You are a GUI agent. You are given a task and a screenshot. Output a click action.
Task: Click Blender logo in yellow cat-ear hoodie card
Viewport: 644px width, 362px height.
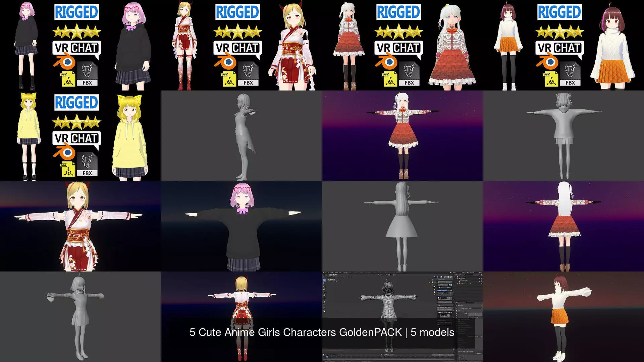click(x=65, y=153)
